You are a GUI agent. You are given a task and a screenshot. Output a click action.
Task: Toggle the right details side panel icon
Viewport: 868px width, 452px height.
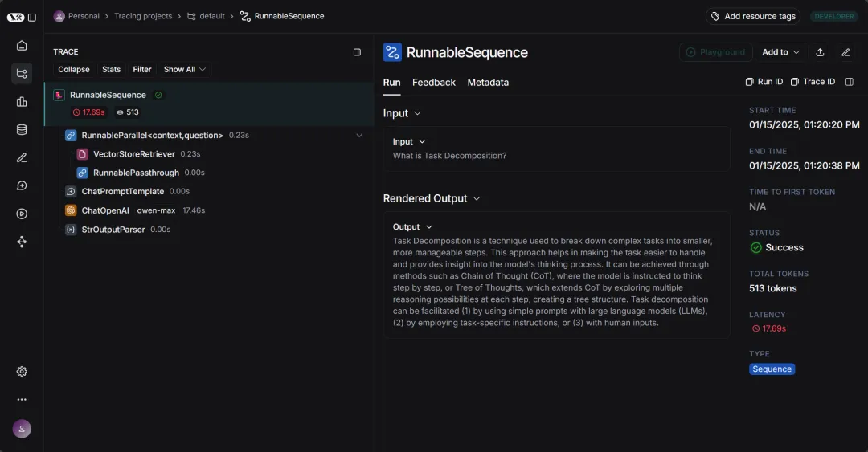(x=850, y=82)
